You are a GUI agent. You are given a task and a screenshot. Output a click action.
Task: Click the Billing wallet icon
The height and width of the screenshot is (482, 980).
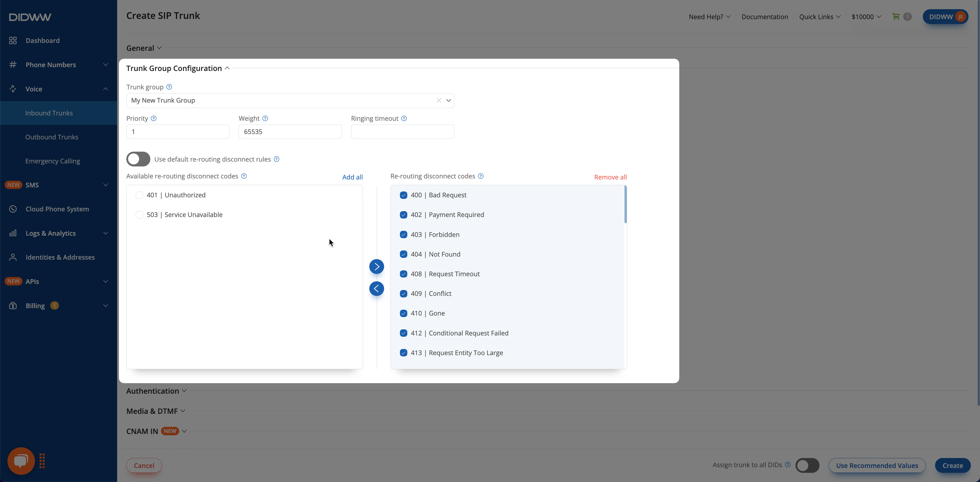13,306
